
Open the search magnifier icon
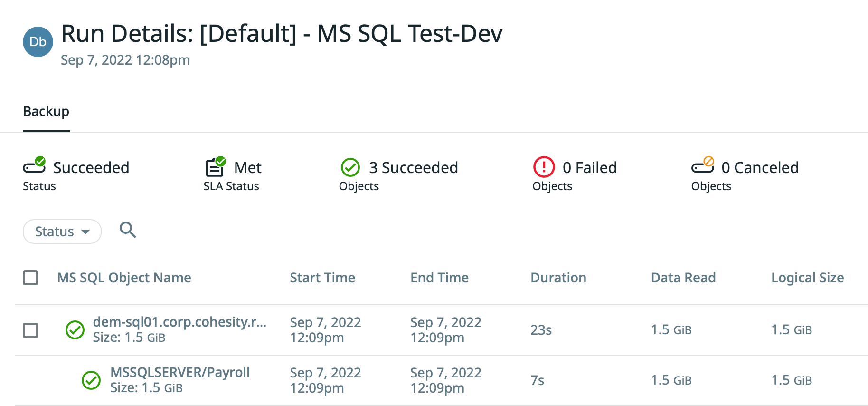[x=128, y=230]
